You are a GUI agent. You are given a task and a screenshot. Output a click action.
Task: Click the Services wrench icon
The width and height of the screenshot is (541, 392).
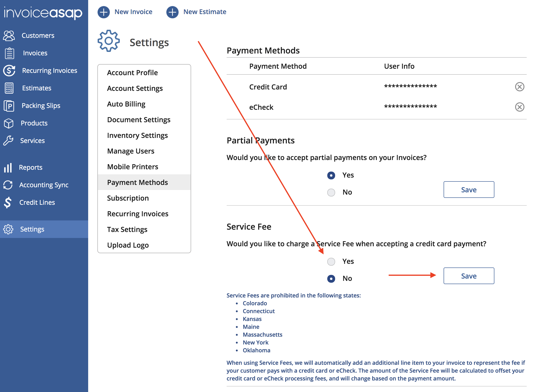8,141
